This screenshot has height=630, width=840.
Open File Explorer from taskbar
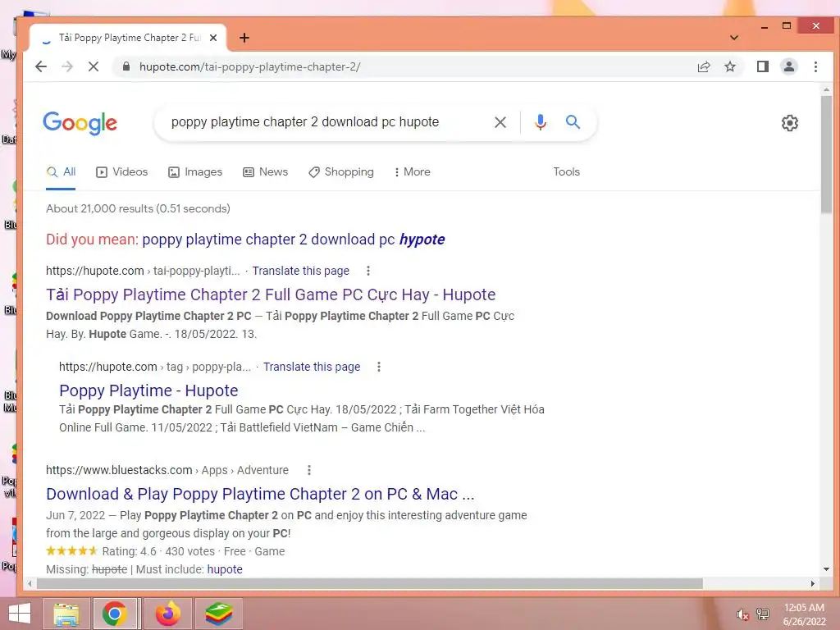pyautogui.click(x=66, y=614)
